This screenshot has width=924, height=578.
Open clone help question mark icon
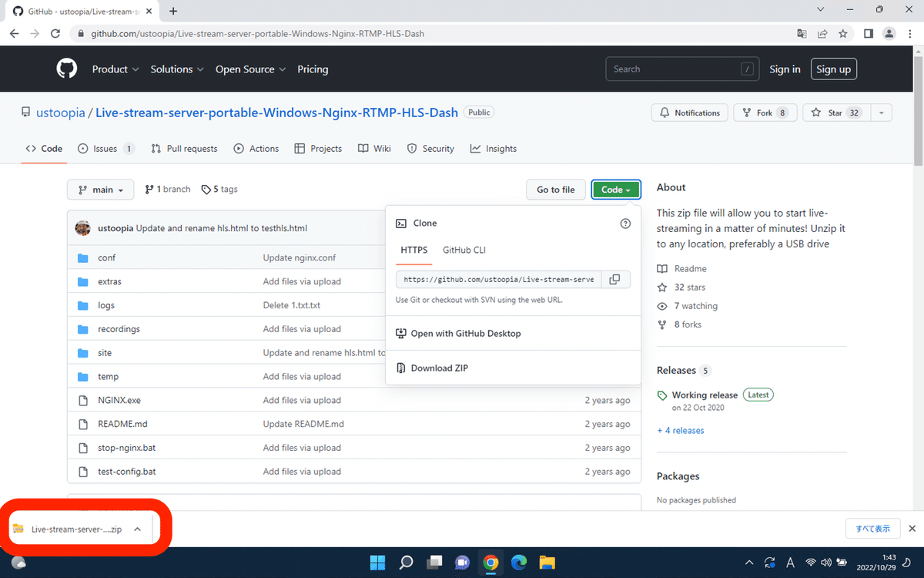[x=625, y=223]
